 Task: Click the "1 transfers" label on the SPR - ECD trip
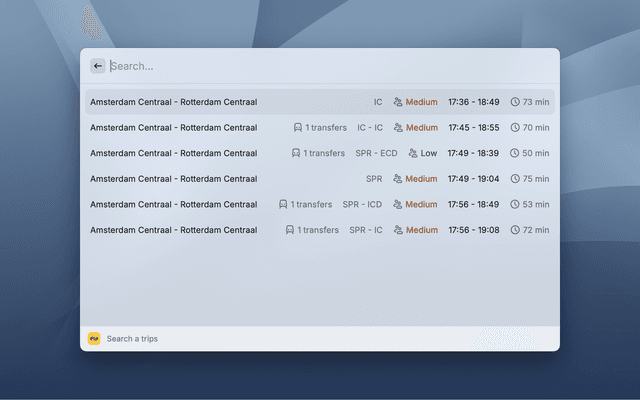click(324, 154)
